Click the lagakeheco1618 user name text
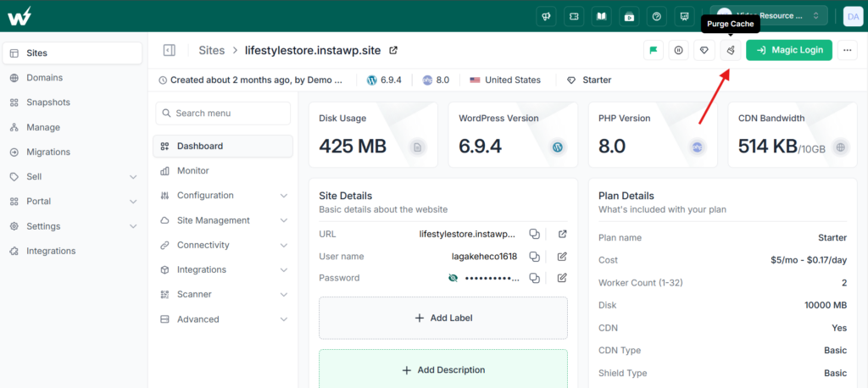 coord(484,257)
